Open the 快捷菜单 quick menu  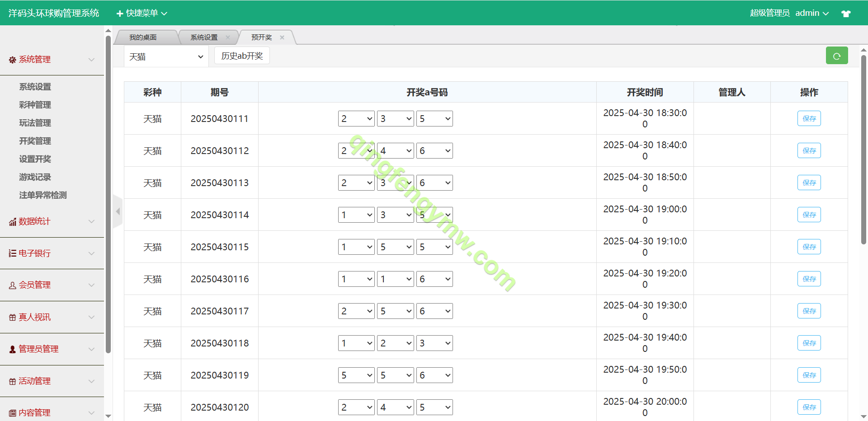[x=142, y=13]
